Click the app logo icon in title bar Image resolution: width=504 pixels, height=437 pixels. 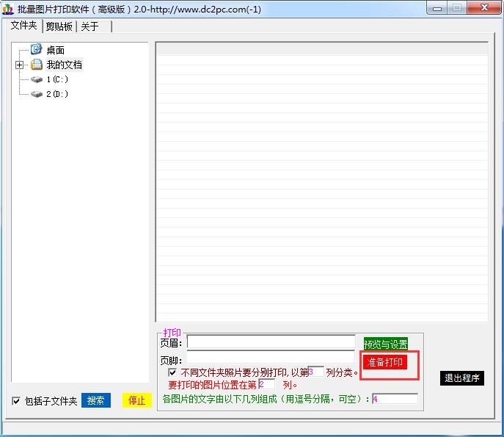8,9
